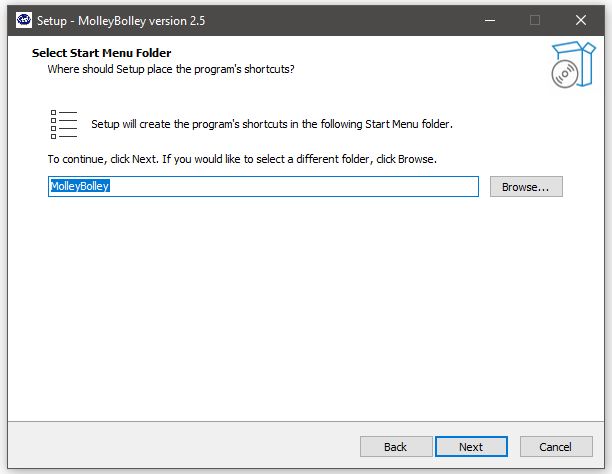Screen dimensions: 612x474
Task: Click the 'Select Start Menu Folder' heading
Action: 101,53
